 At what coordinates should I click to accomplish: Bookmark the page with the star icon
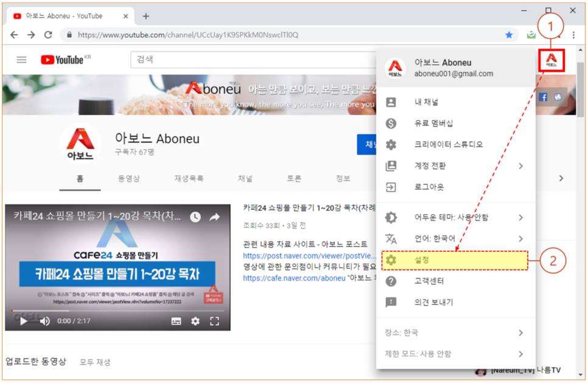(509, 35)
